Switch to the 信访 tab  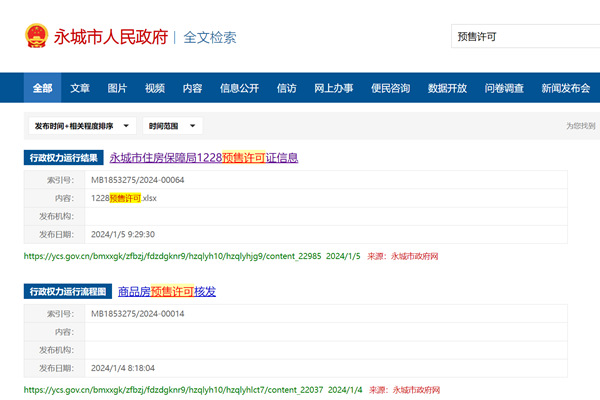click(287, 88)
